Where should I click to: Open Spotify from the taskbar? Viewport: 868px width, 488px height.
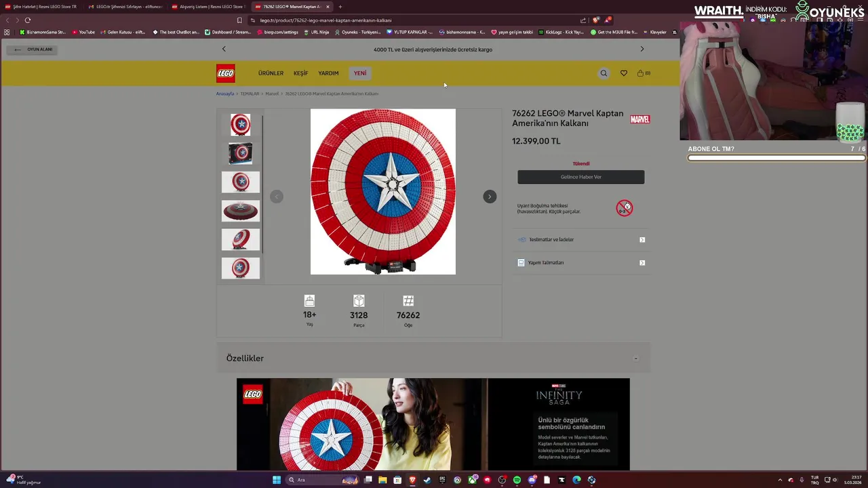tap(517, 480)
